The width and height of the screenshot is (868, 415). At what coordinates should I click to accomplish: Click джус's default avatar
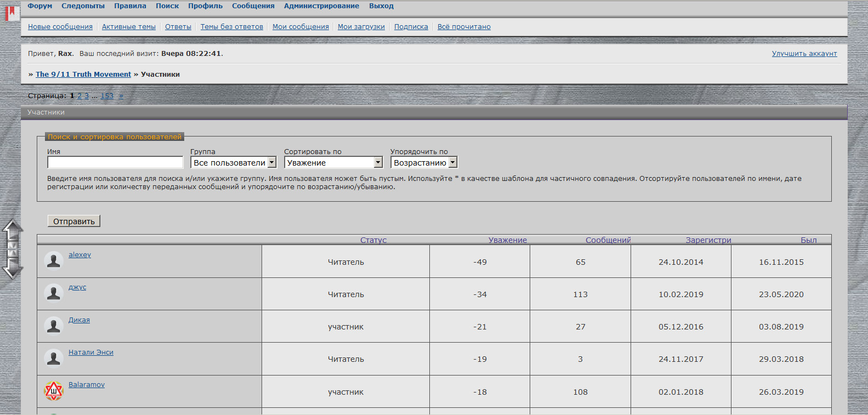click(54, 293)
